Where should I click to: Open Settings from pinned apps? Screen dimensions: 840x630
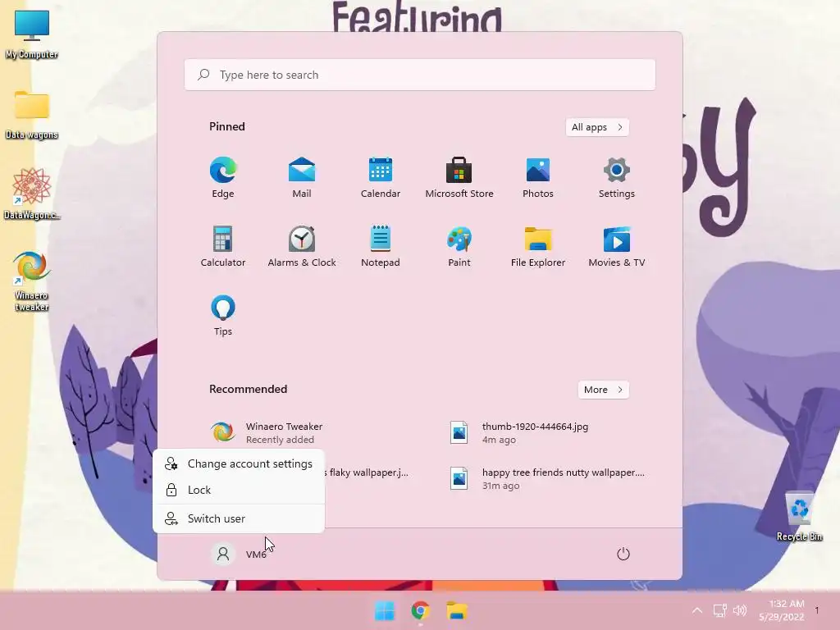pyautogui.click(x=617, y=178)
